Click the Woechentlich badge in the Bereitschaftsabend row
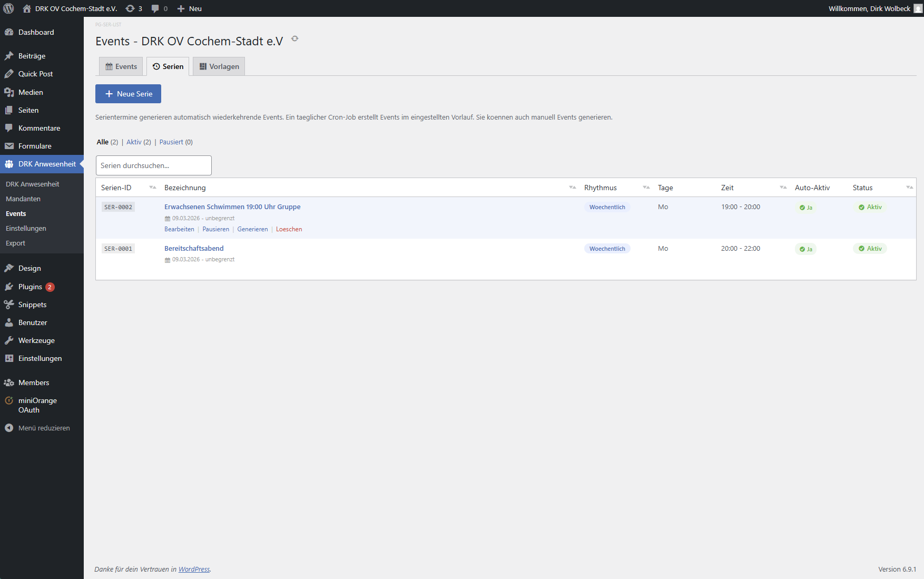Viewport: 924px width, 579px height. tap(607, 249)
